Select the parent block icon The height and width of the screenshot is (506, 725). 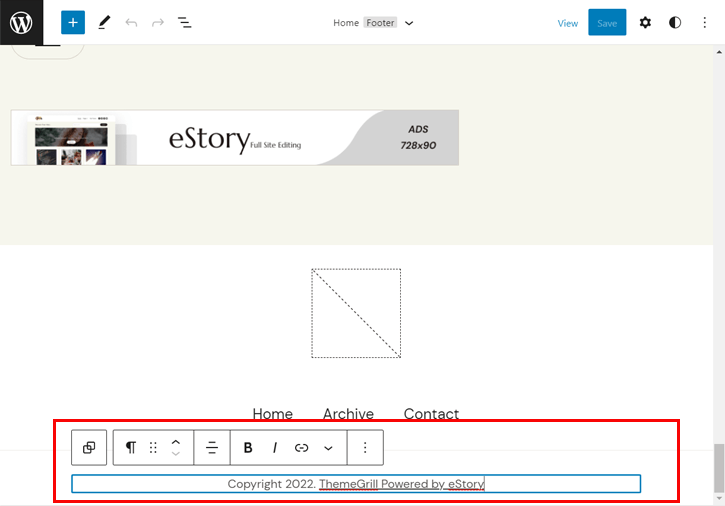pyautogui.click(x=89, y=448)
